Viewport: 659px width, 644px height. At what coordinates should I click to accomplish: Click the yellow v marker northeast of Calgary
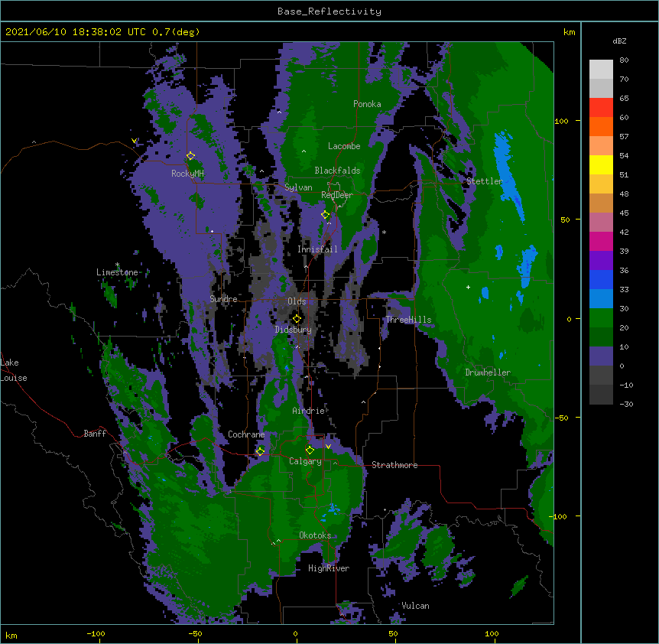(x=328, y=447)
